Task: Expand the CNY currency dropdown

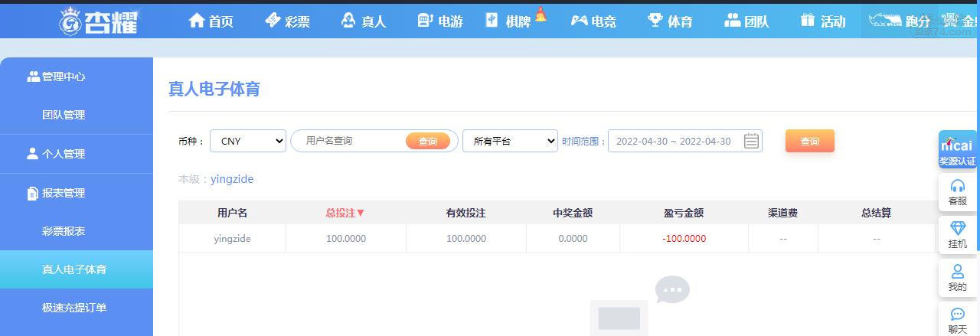Action: pos(248,141)
